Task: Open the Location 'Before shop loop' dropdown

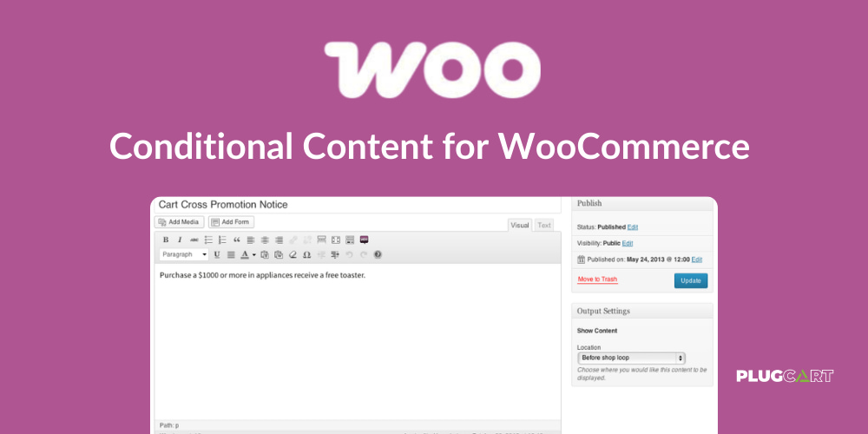Action: [631, 358]
